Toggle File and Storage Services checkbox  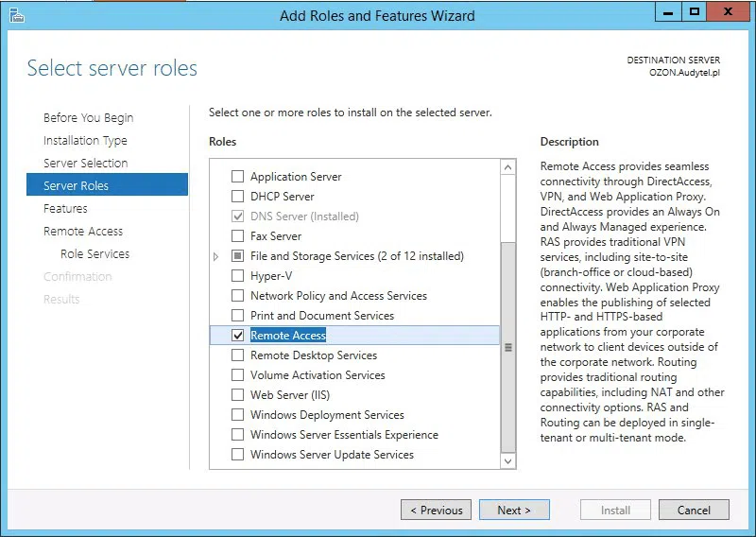pos(238,256)
